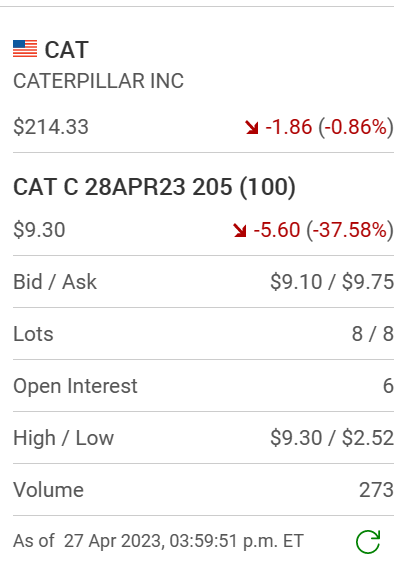Click the $9.30 / $2.52 high low value
397x568 pixels.
[332, 438]
